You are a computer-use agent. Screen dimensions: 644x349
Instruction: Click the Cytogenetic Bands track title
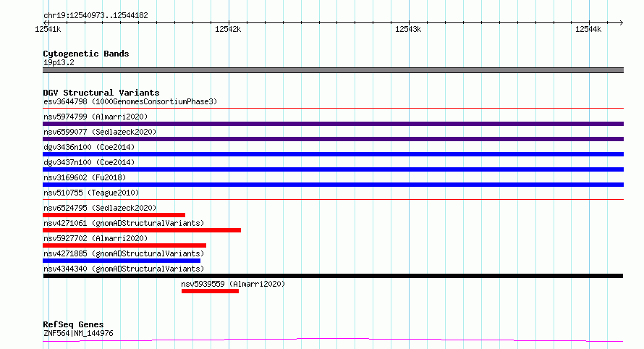pyautogui.click(x=86, y=54)
